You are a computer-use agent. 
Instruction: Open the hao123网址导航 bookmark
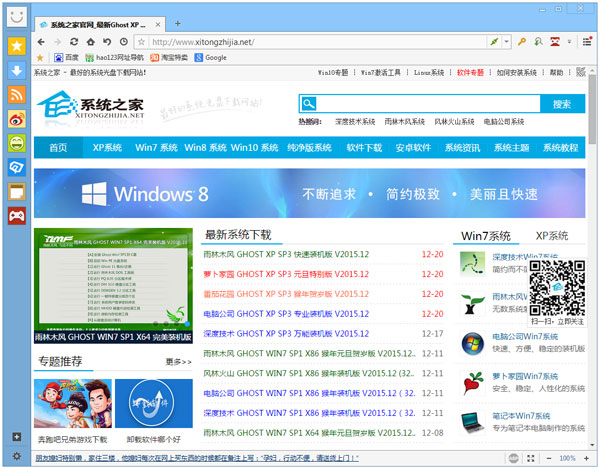(114, 58)
